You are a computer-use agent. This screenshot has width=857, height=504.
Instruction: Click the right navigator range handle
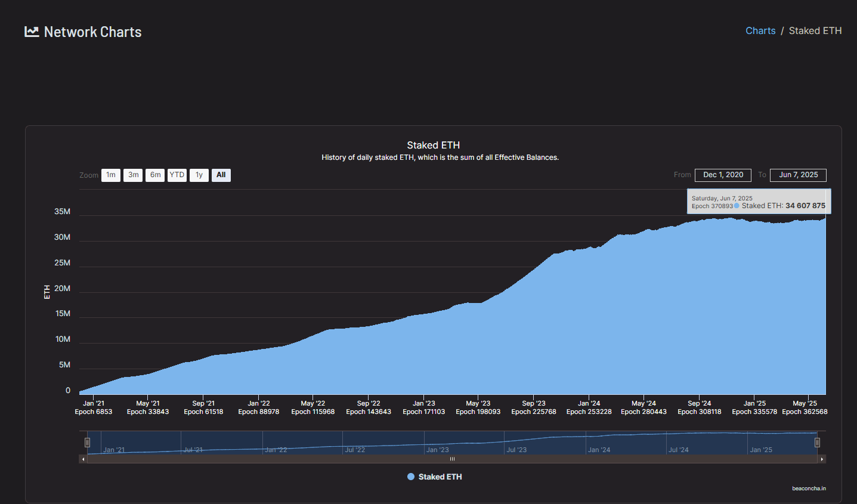[817, 443]
